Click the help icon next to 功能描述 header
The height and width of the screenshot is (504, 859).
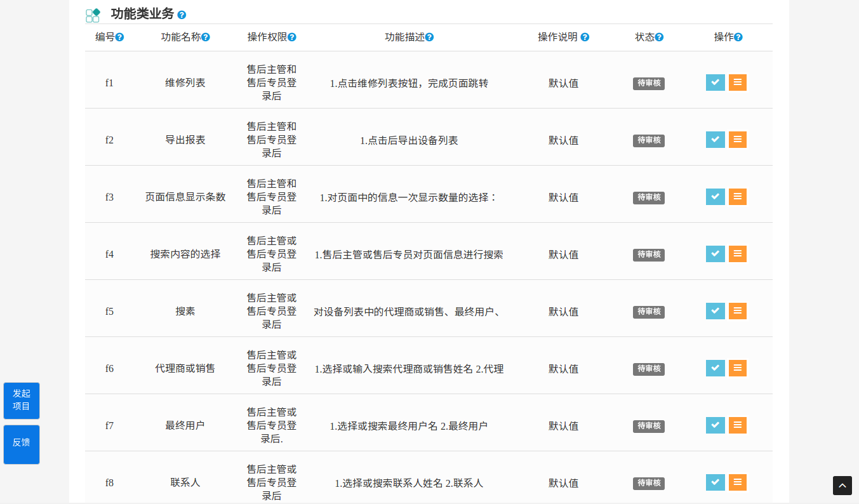pyautogui.click(x=429, y=37)
